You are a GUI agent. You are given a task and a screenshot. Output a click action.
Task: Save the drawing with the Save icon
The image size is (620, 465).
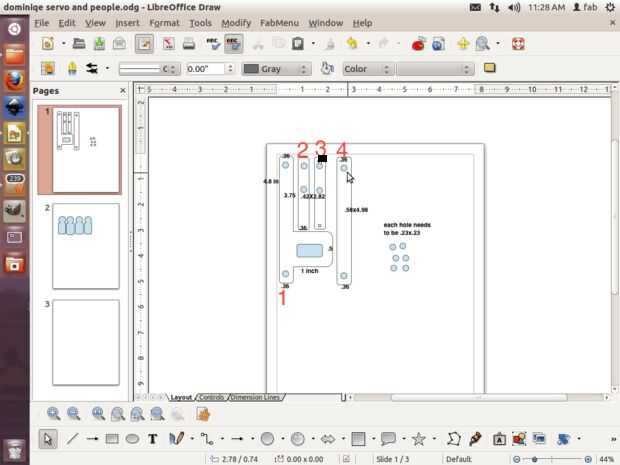(x=99, y=43)
